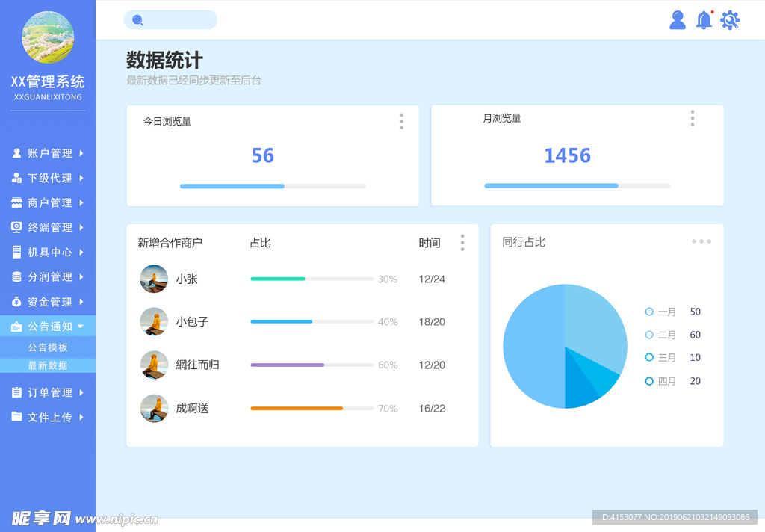Click the orange 70% progress bar

297,409
